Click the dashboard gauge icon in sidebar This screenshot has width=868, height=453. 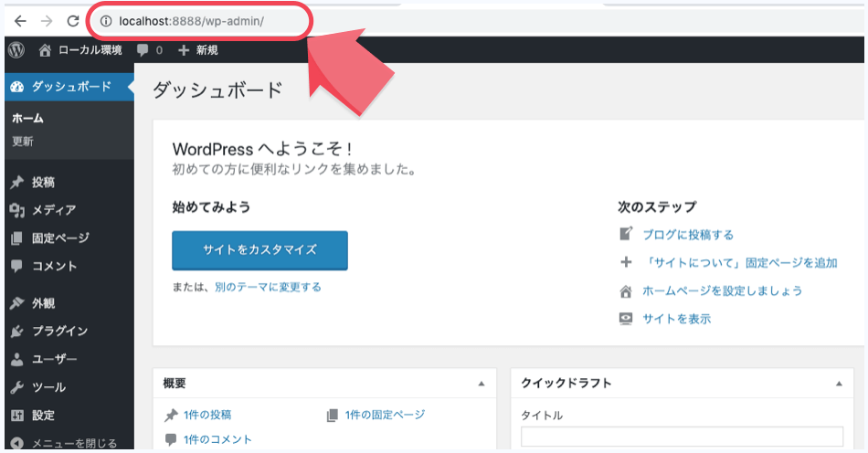coord(17,86)
